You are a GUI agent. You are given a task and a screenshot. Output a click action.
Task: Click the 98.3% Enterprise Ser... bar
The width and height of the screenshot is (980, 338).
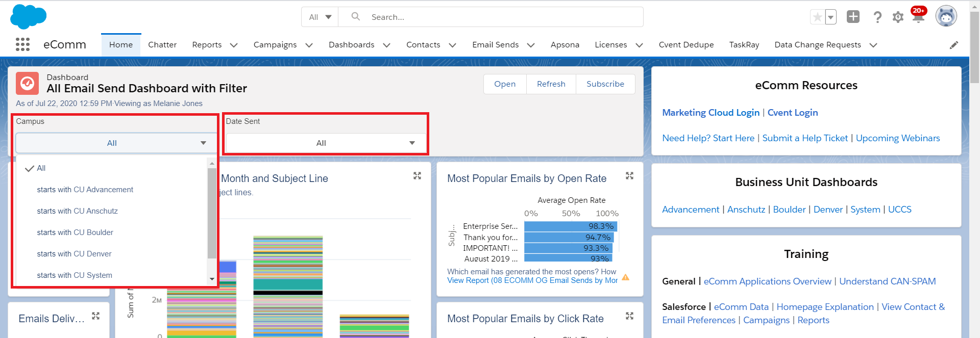(571, 226)
